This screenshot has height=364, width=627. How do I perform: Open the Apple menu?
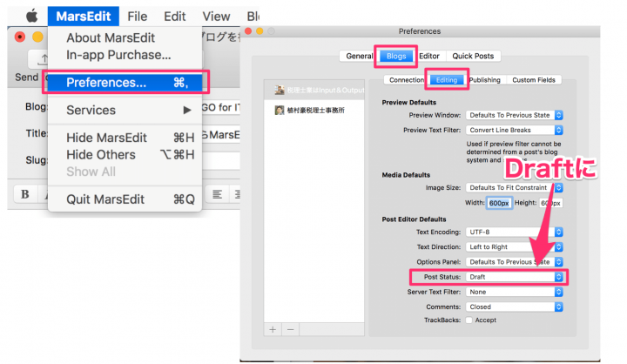coord(32,17)
